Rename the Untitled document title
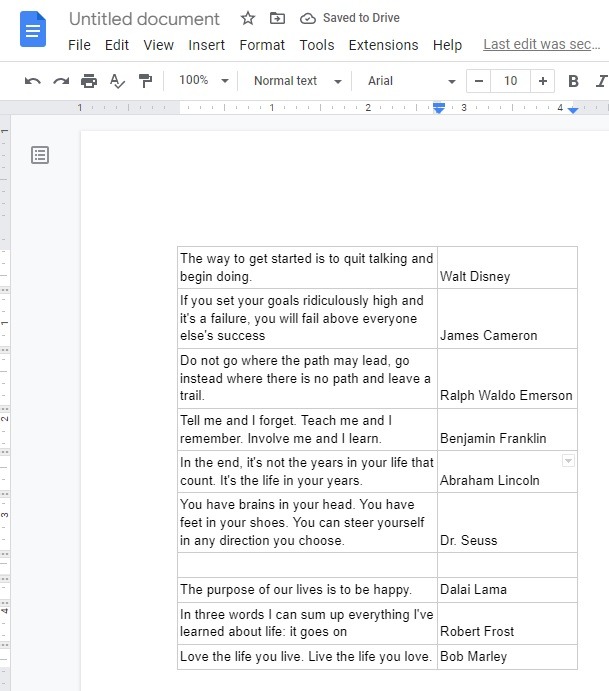Image resolution: width=609 pixels, height=691 pixels. 144,19
